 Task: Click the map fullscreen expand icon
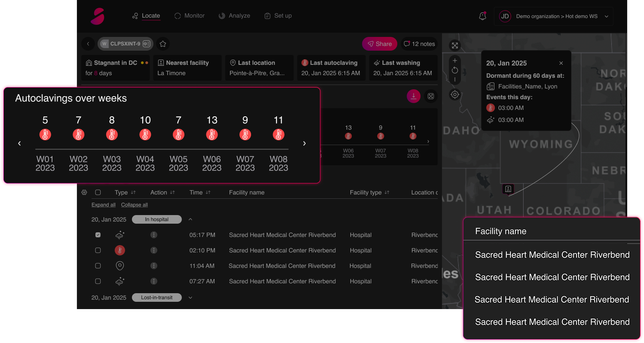(x=455, y=46)
